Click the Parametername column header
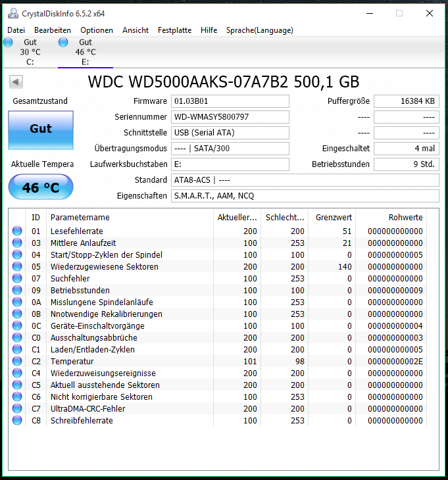 pos(130,218)
